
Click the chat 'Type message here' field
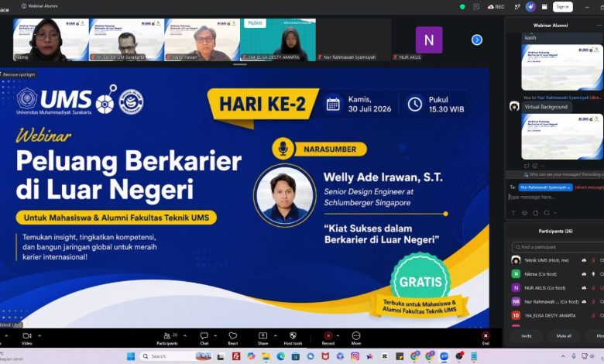554,197
